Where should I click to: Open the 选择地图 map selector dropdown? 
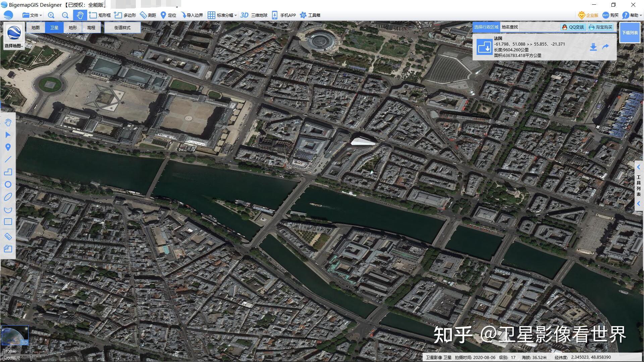(x=13, y=46)
